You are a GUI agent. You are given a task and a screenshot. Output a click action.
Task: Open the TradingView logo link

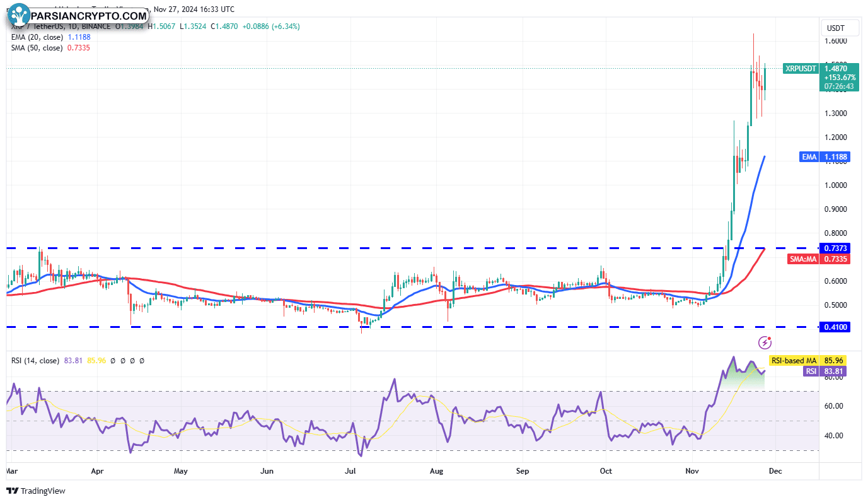click(36, 491)
